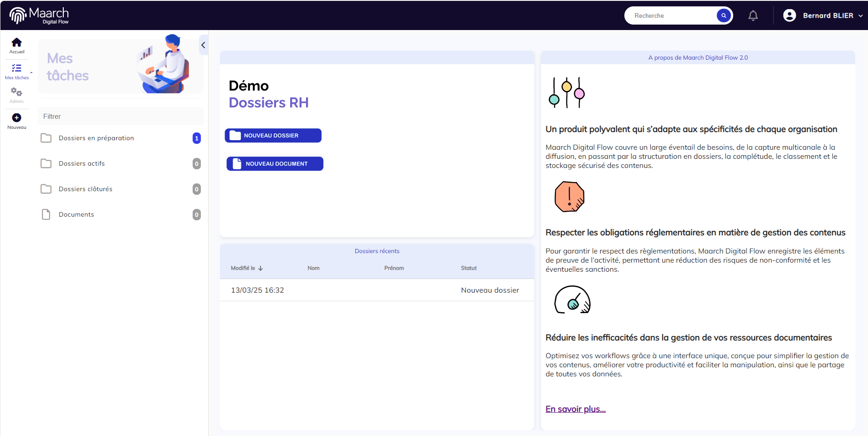Click the count badge for Documents
The image size is (868, 436).
(197, 214)
